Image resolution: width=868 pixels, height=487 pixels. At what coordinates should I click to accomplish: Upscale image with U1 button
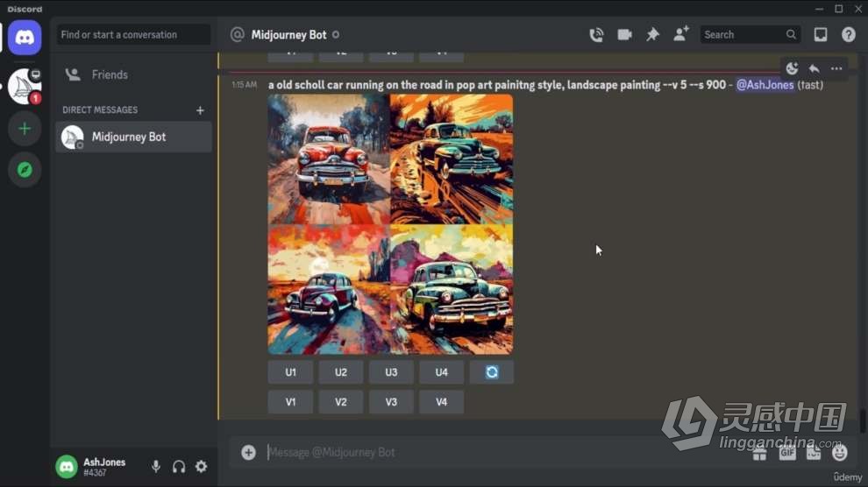coord(290,372)
